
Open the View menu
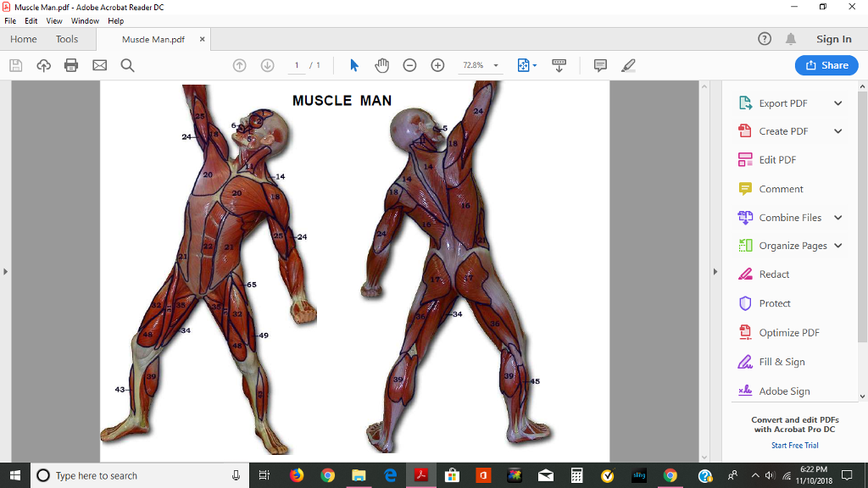(54, 20)
